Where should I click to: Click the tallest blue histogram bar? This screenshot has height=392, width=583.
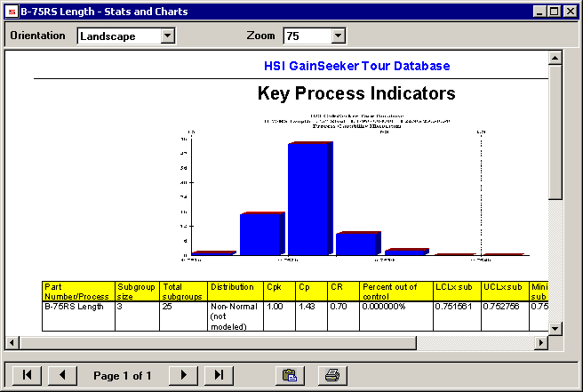[x=307, y=198]
